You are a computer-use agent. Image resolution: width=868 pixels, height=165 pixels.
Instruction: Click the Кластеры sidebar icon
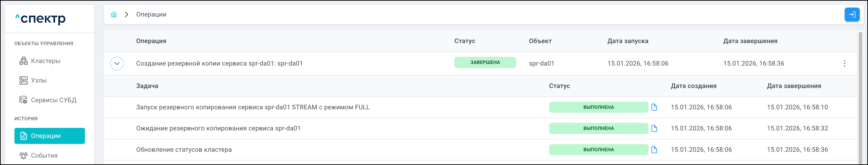23,61
